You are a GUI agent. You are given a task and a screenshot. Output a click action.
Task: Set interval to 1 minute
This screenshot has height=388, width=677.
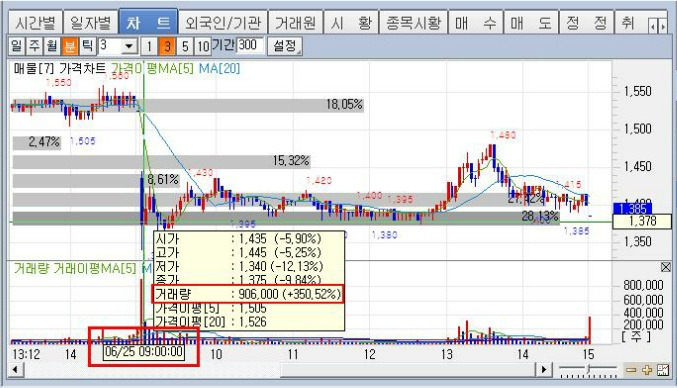[x=149, y=46]
